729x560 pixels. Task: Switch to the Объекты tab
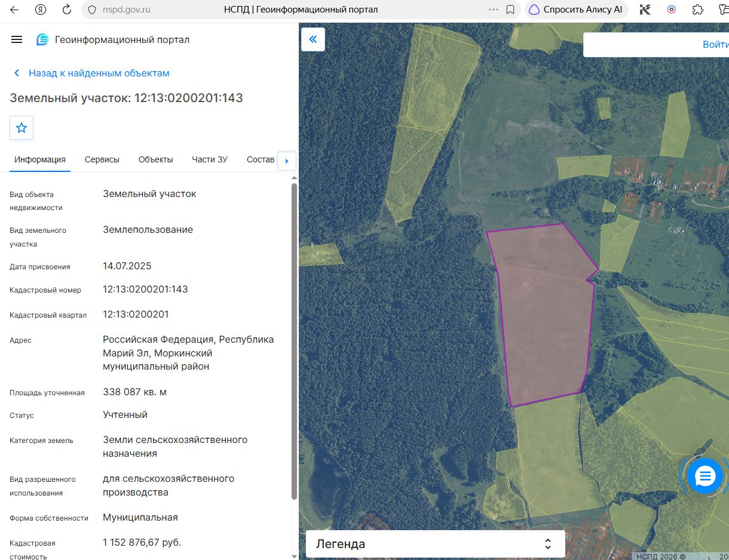(x=155, y=159)
